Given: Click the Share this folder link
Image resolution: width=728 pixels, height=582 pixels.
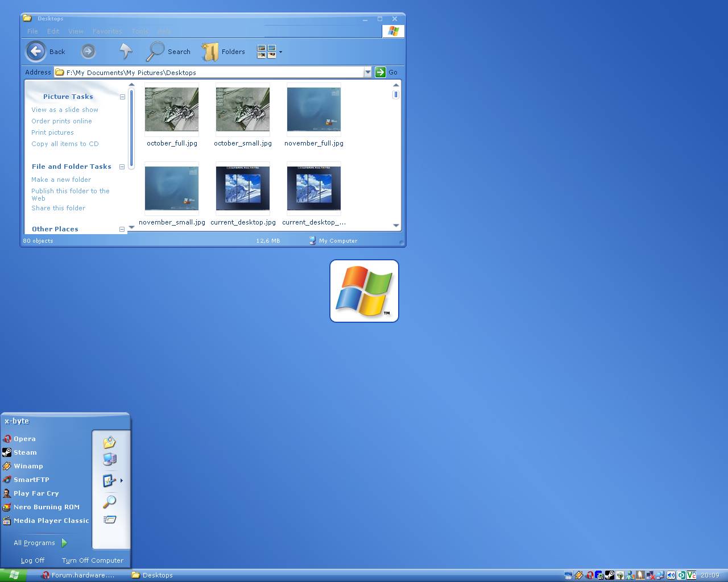Looking at the screenshot, I should pos(58,208).
